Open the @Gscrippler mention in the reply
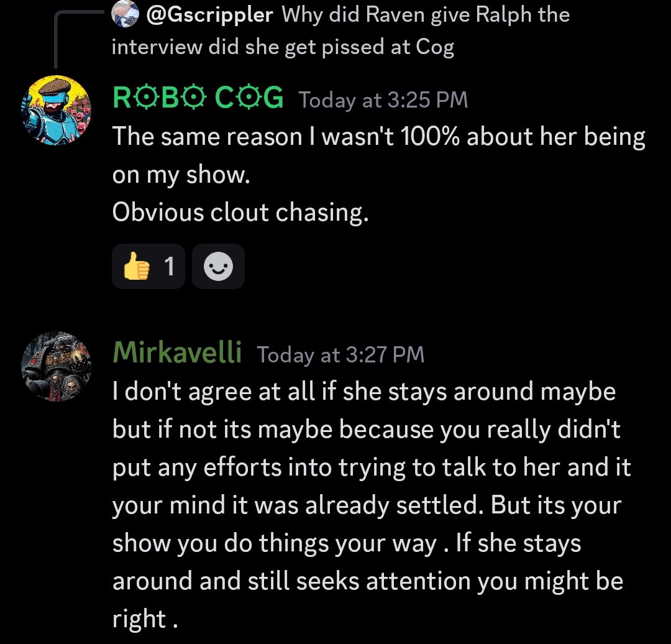This screenshot has height=644, width=671. (209, 15)
